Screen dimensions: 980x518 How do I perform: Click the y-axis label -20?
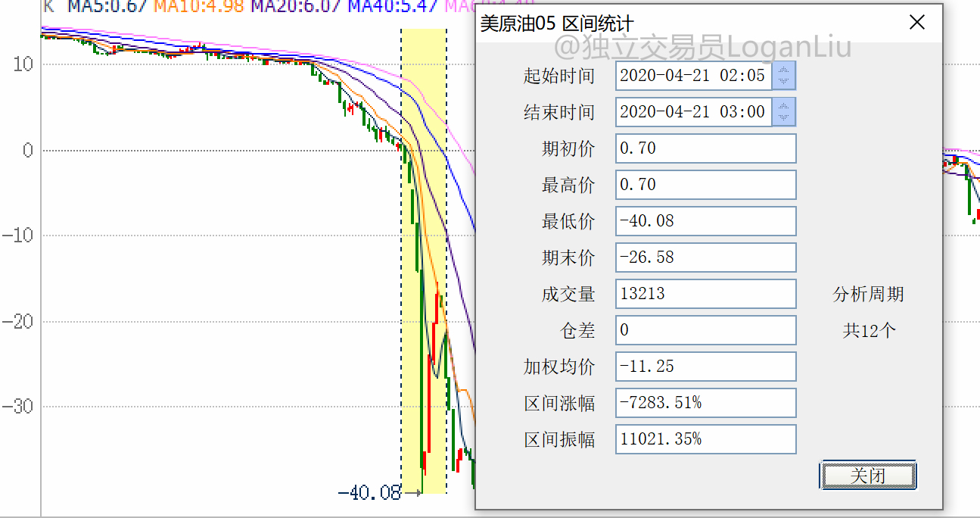(17, 321)
